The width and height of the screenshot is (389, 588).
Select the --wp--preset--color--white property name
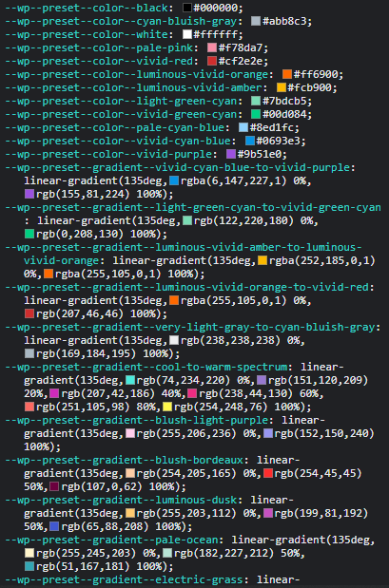tap(87, 34)
